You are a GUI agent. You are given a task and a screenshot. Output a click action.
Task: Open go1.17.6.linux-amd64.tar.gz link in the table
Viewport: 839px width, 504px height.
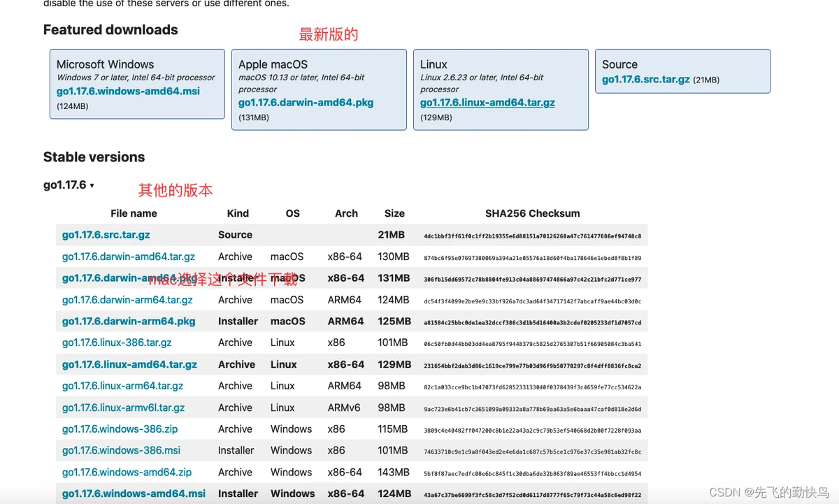coord(129,364)
